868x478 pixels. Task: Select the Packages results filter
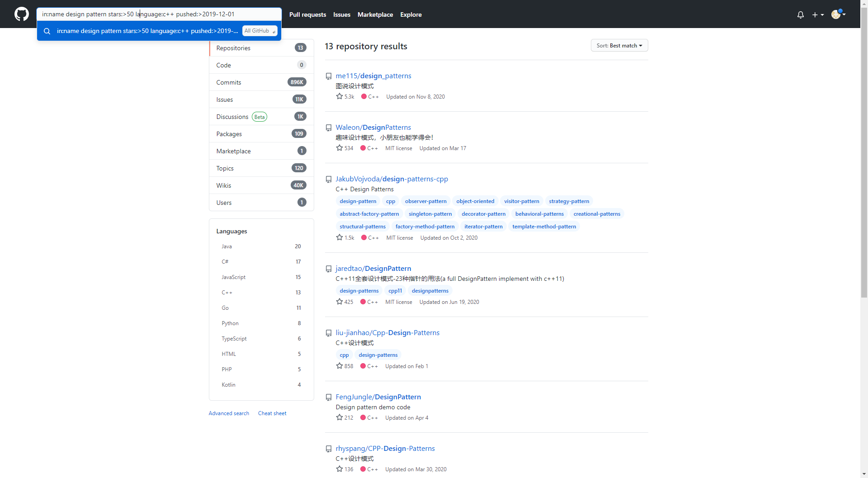(261, 134)
